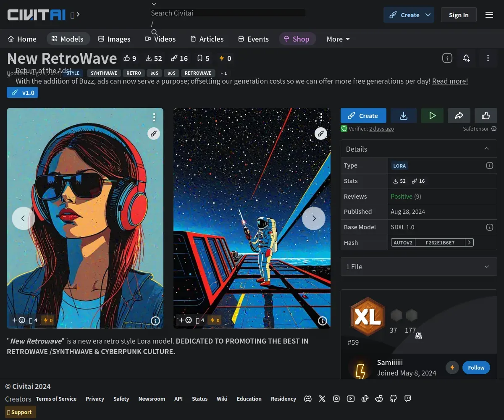Open Civitai Reddit link in footer
This screenshot has width=504, height=420.
(x=379, y=399)
